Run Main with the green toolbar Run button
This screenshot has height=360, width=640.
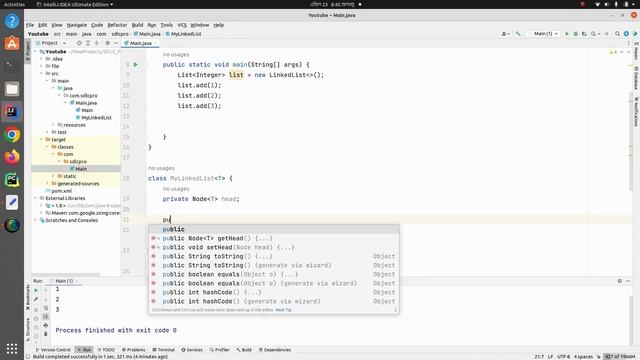567,34
